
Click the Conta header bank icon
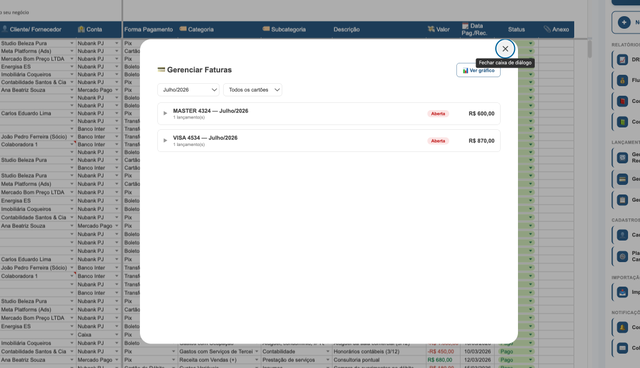coord(81,29)
